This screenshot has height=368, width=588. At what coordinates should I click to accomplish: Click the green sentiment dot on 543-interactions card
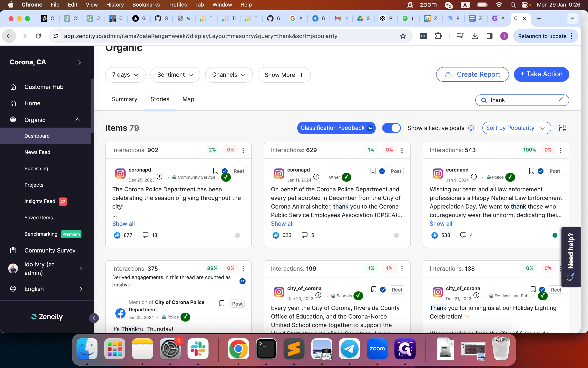(x=555, y=235)
